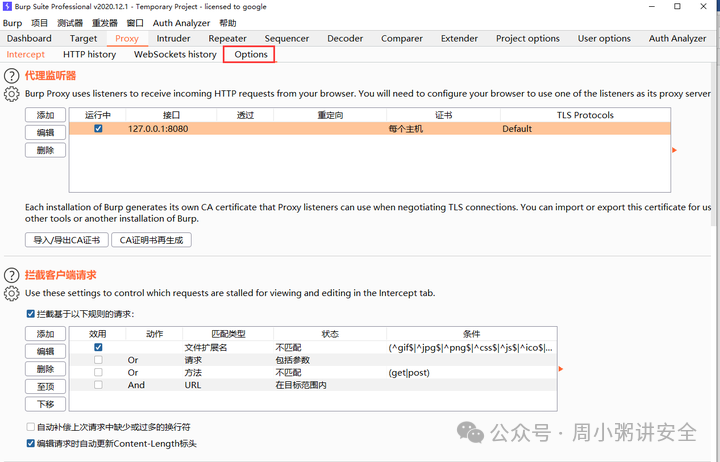
Task: Click 导入/导出CA证书 button
Action: pos(67,240)
